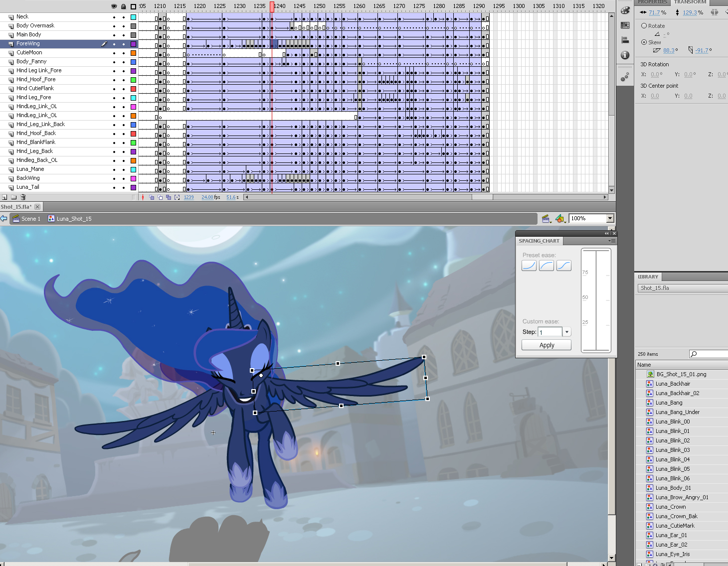Image resolution: width=728 pixels, height=566 pixels.
Task: Click the lock-all-layers header icon
Action: (x=124, y=6)
